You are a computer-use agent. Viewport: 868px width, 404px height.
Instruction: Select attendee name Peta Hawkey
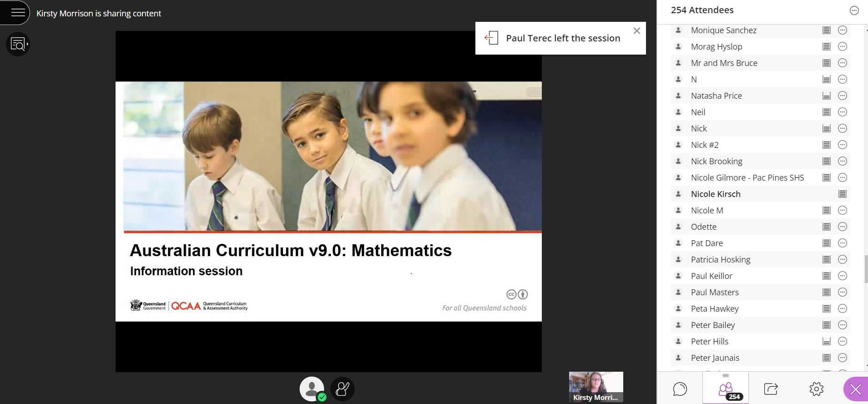tap(715, 308)
